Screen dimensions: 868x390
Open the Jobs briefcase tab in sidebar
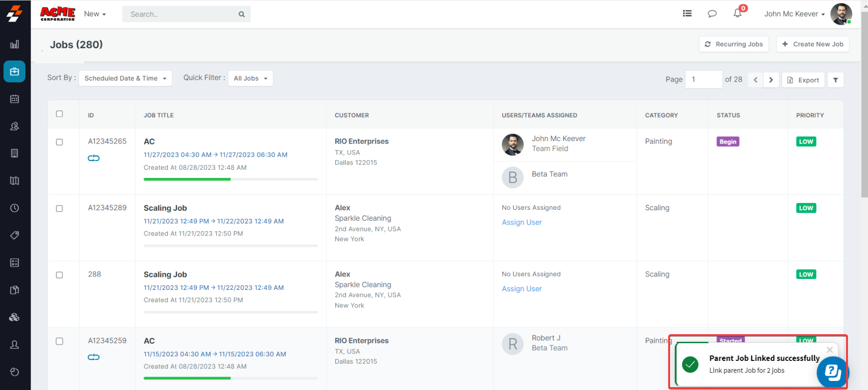click(15, 72)
